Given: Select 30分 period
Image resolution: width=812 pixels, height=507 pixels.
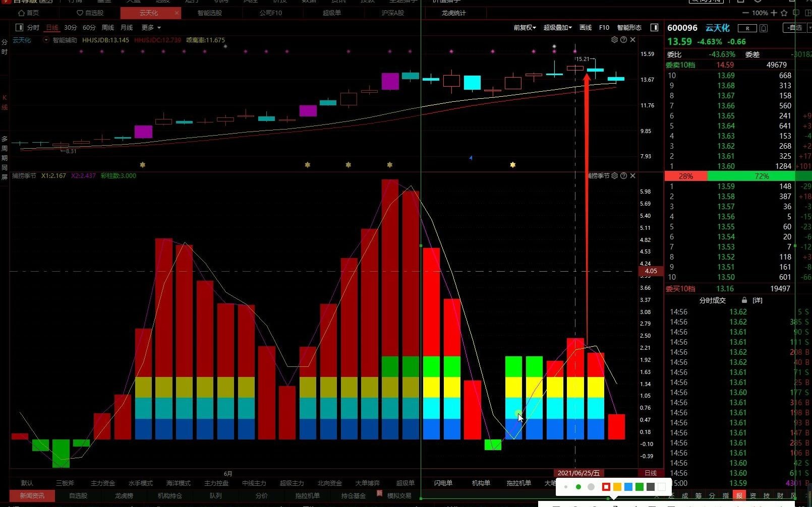Looking at the screenshot, I should point(71,28).
